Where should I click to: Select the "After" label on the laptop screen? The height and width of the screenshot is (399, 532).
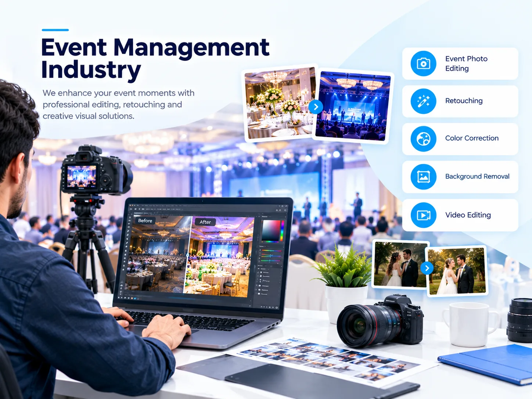click(205, 222)
